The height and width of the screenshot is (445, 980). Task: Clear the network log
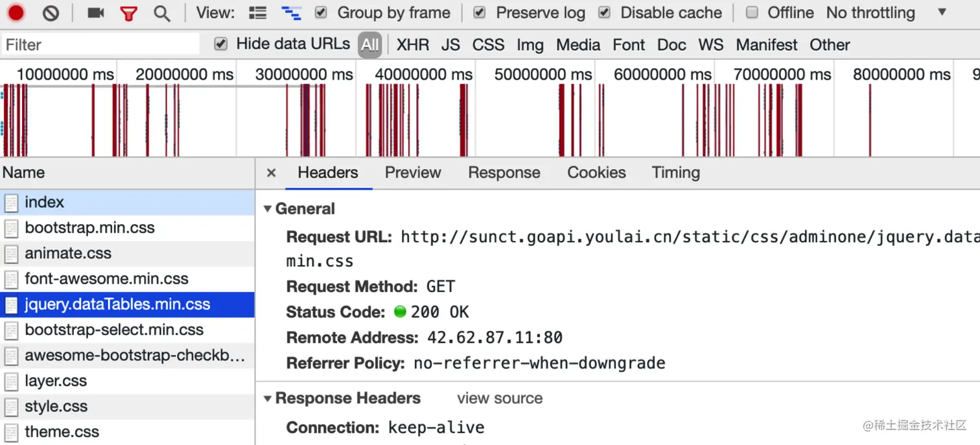(51, 13)
